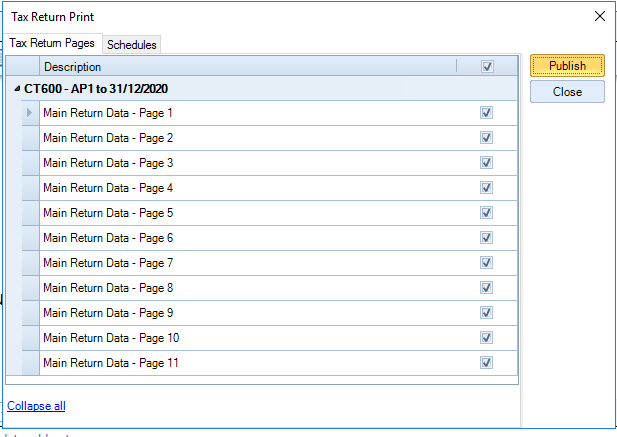Uncheck Main Return Data - Page 7 checkbox
617x437 pixels.
click(x=486, y=263)
